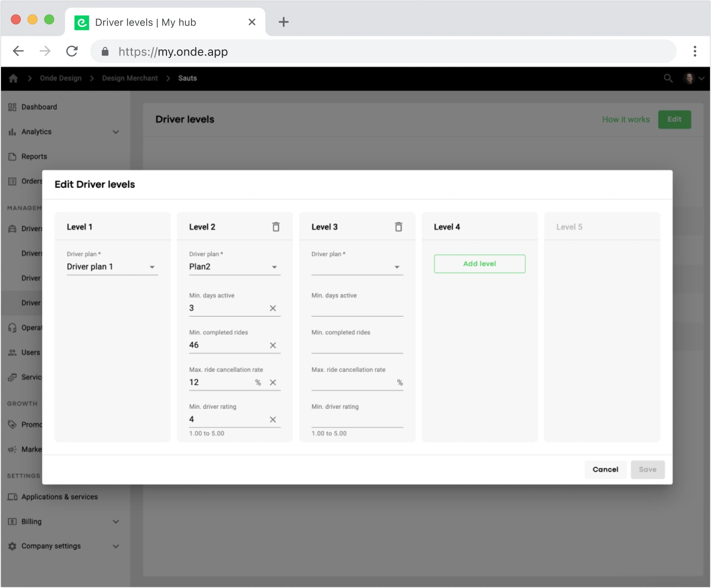Reload the browser page
Screen dimensions: 711x588
point(72,51)
